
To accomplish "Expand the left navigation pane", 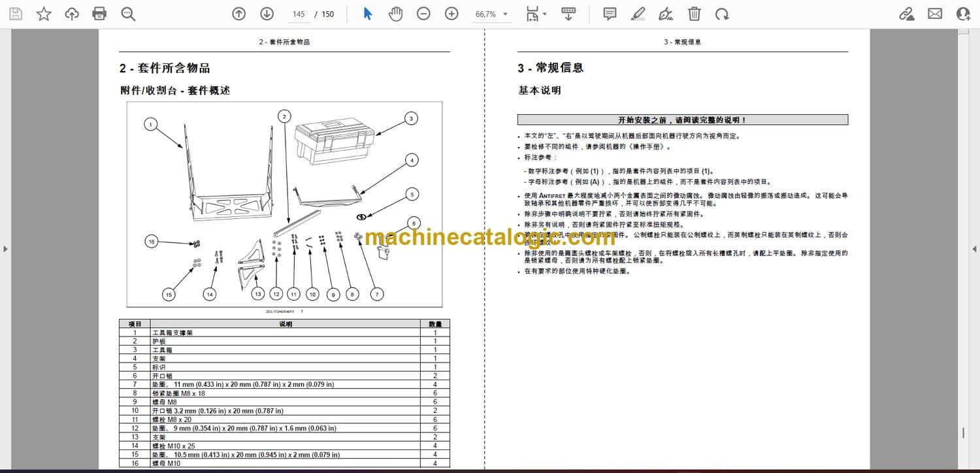I will click(5, 249).
